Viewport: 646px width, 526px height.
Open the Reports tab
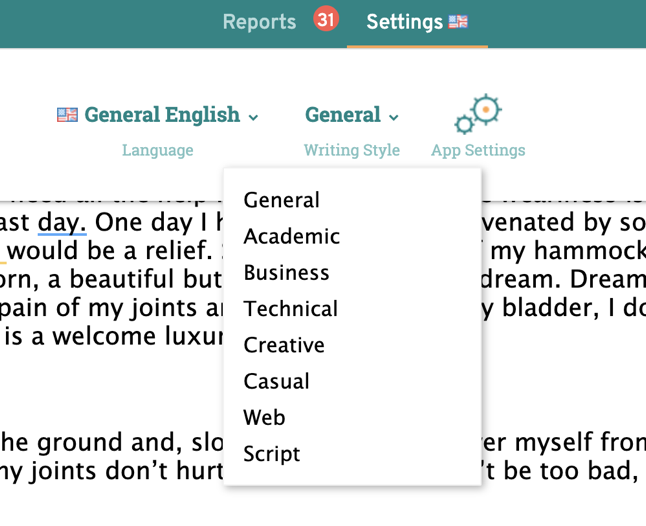tap(259, 22)
